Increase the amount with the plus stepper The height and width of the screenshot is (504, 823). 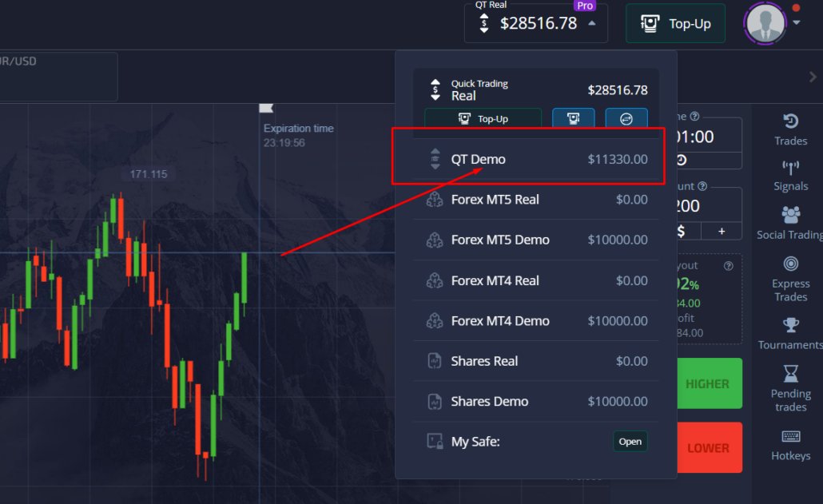pyautogui.click(x=722, y=230)
